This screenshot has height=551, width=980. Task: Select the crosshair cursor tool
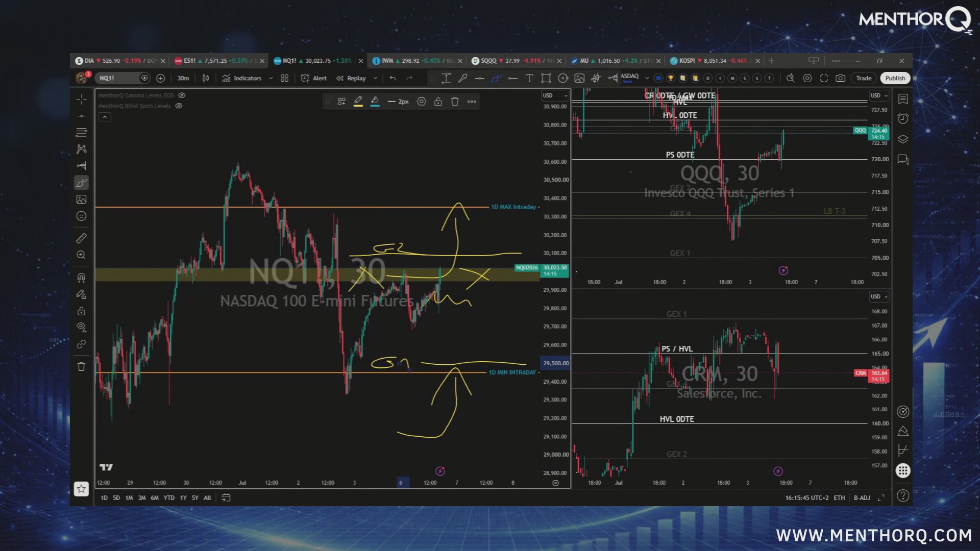click(x=81, y=99)
